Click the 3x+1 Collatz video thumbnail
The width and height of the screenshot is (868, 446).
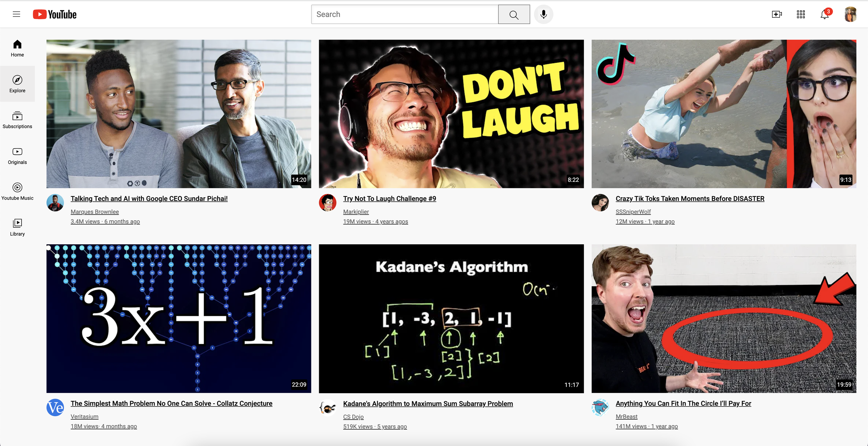coord(179,318)
